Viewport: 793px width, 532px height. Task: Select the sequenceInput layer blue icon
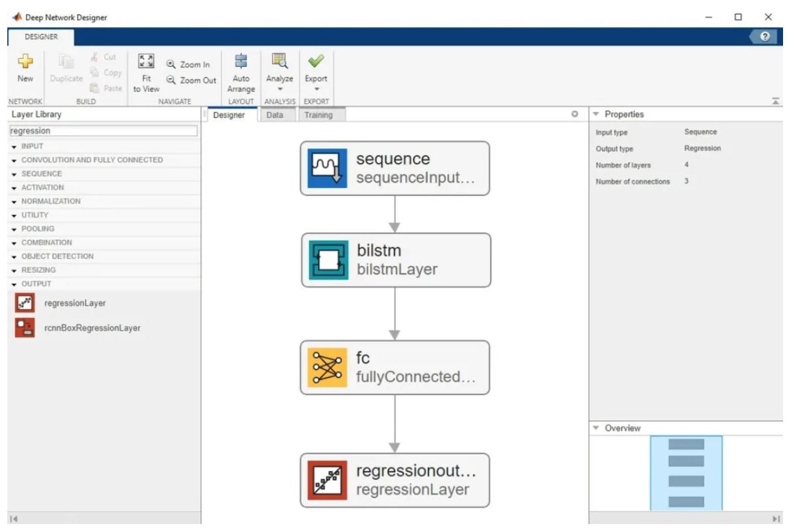(328, 168)
